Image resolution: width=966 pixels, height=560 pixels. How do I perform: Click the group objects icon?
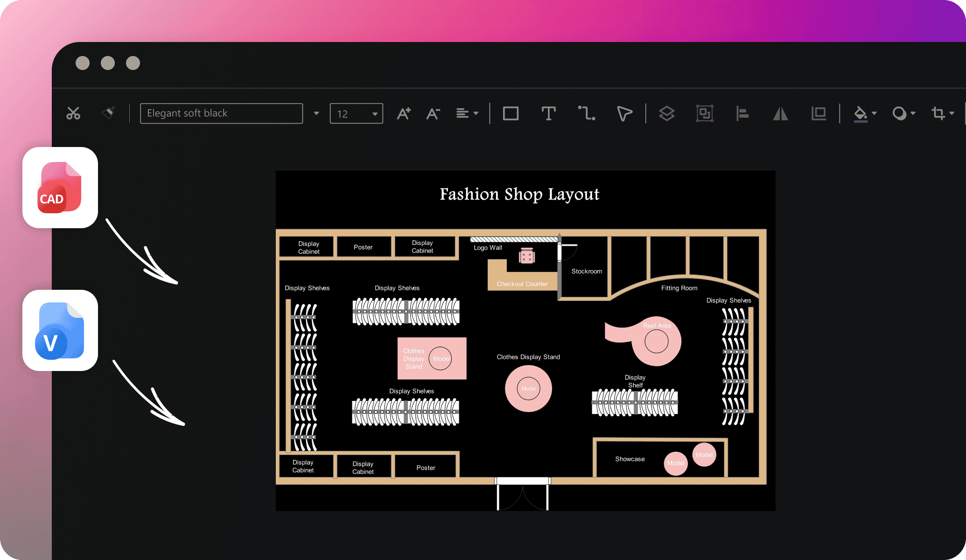(x=704, y=113)
